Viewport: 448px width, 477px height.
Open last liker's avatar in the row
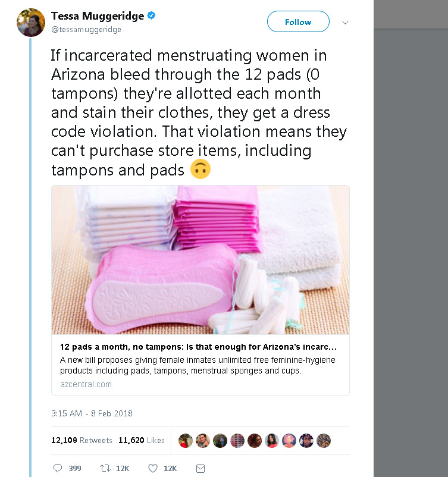tap(324, 441)
